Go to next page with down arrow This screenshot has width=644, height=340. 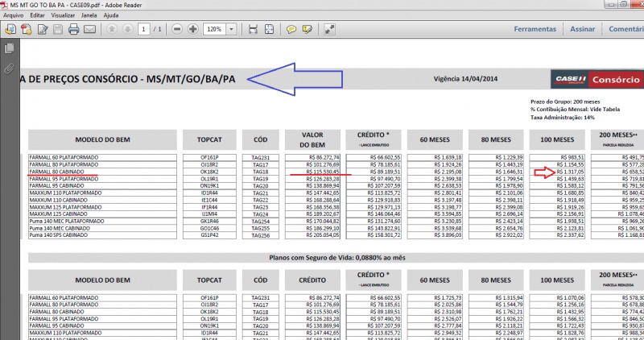coord(128,29)
